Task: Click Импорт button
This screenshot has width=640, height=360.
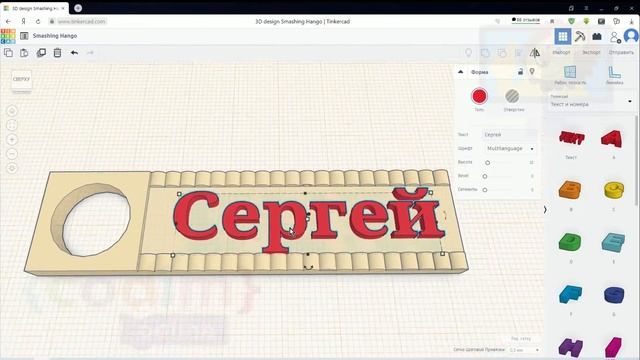Action: (562, 52)
